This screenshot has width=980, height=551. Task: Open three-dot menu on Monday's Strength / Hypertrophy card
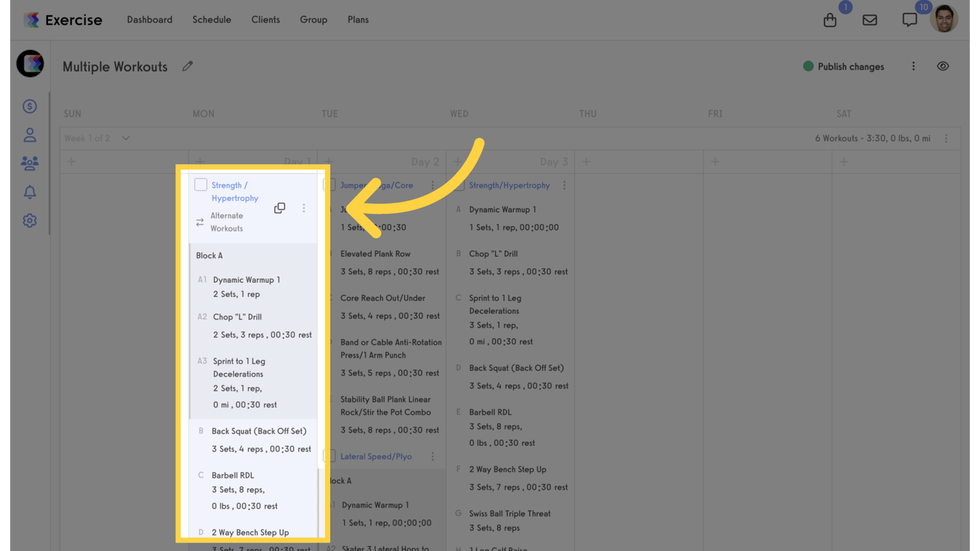[303, 208]
